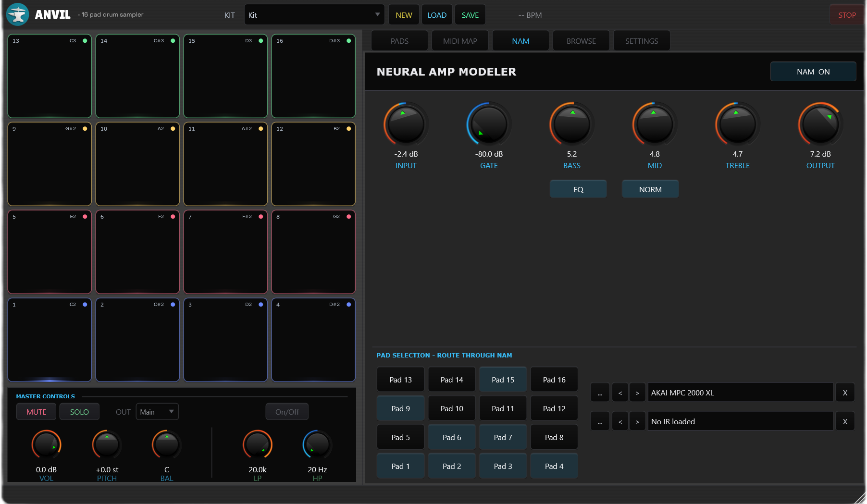Click the yellow indicator dot on pad 12
This screenshot has height=504, width=867.
click(x=349, y=129)
